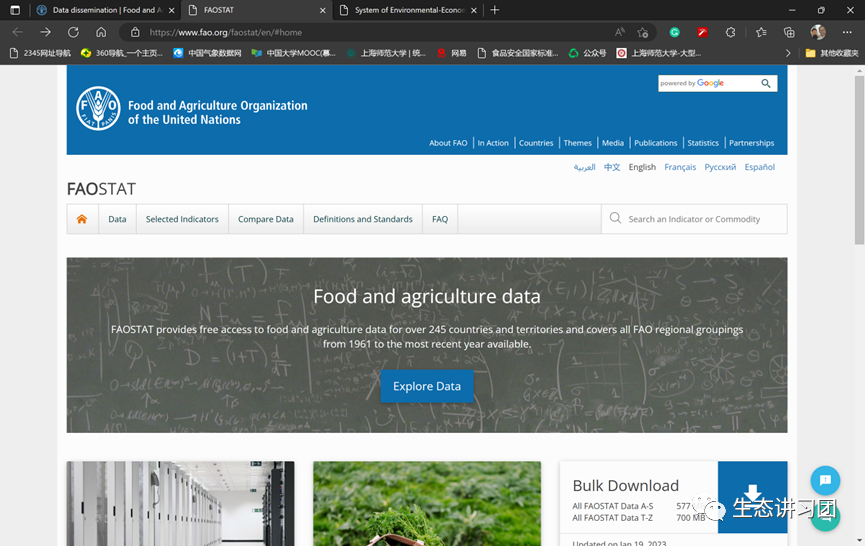Open browser Extensions puzzle icon
This screenshot has width=865, height=546.
click(730, 33)
